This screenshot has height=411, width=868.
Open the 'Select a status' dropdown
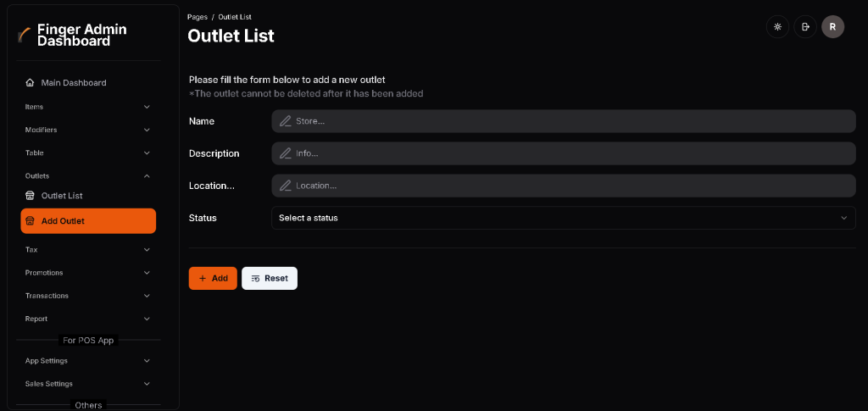tap(563, 218)
